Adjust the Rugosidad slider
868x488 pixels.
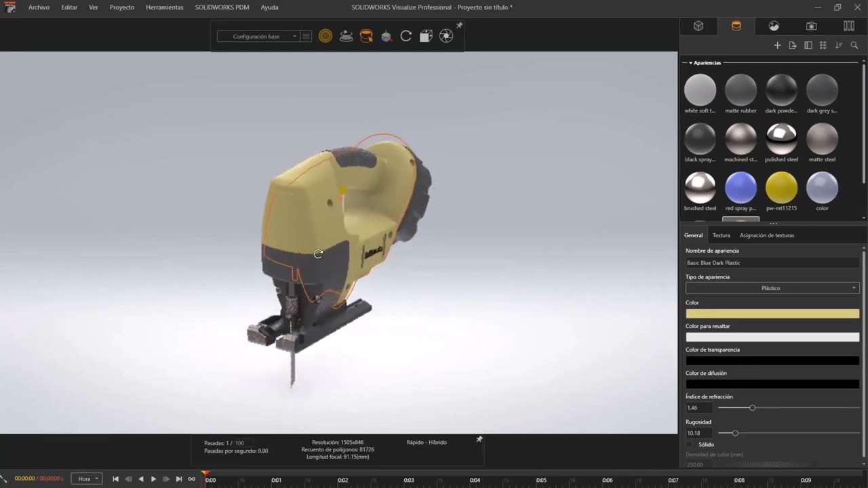point(735,433)
